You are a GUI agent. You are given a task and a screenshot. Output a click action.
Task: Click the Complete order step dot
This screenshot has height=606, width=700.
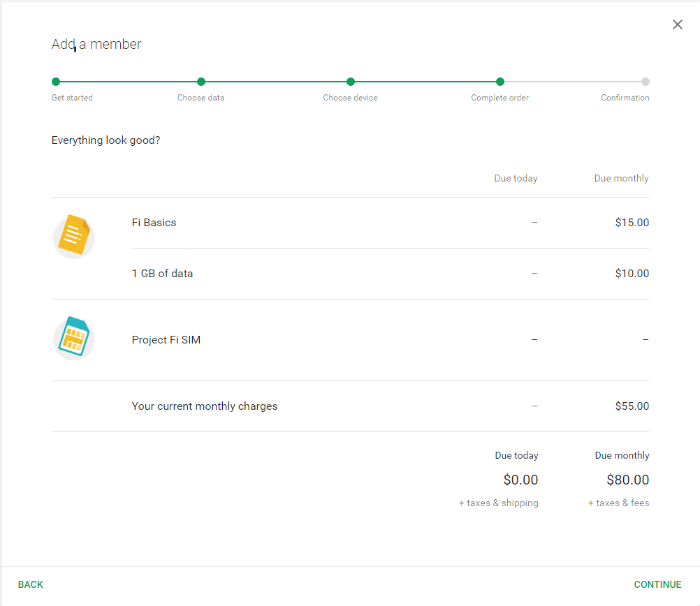pos(500,82)
